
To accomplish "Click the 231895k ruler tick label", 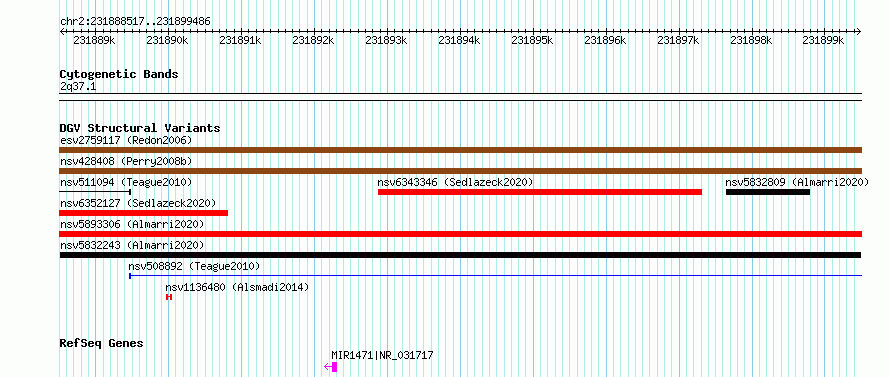I will point(532,40).
